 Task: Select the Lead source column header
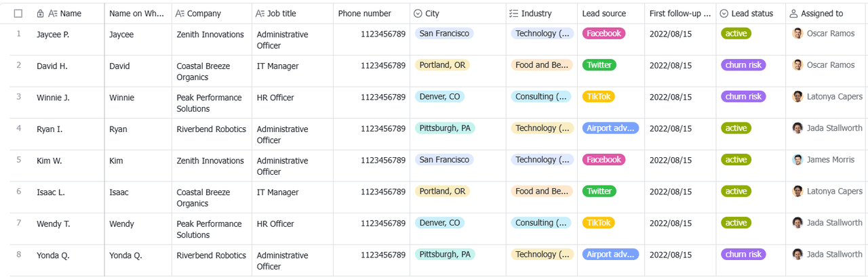coord(604,14)
